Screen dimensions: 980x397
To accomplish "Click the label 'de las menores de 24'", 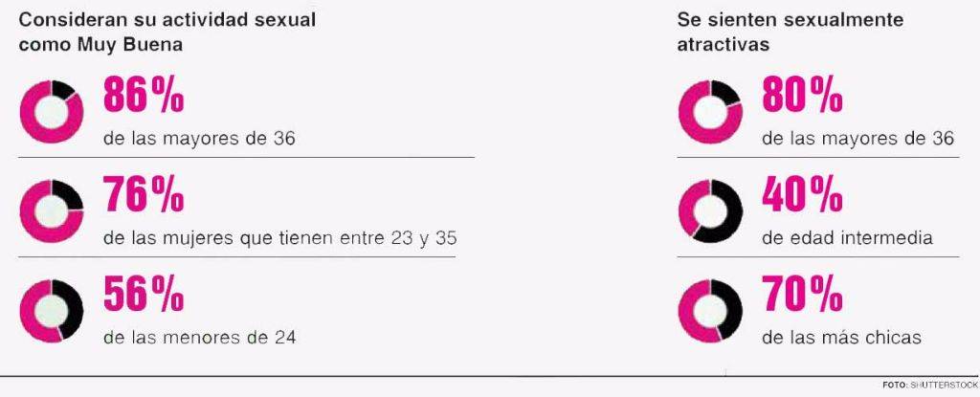I will (199, 338).
